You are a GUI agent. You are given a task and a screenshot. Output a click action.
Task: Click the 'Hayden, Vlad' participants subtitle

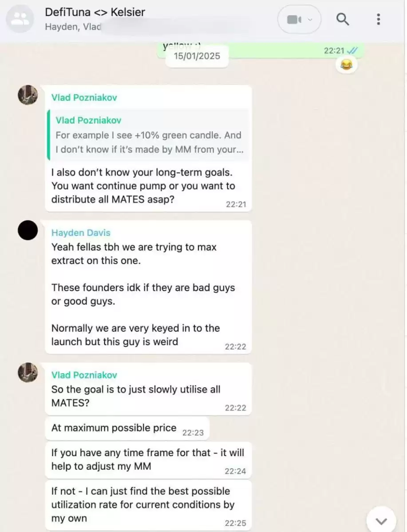point(73,27)
